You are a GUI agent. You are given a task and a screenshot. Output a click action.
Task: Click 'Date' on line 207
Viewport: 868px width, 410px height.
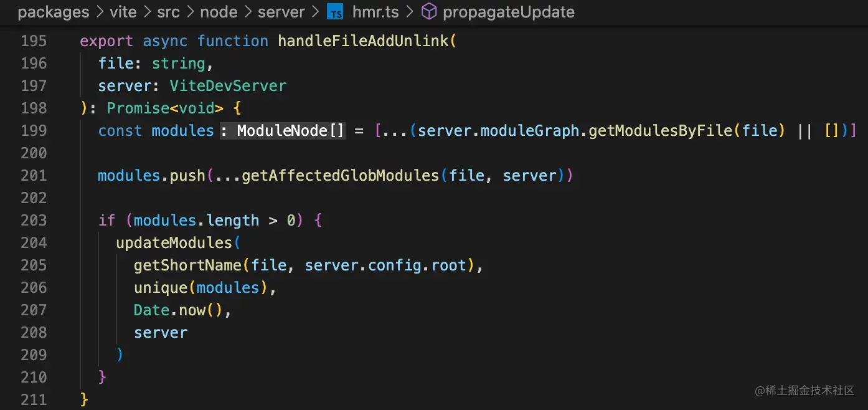click(x=151, y=310)
